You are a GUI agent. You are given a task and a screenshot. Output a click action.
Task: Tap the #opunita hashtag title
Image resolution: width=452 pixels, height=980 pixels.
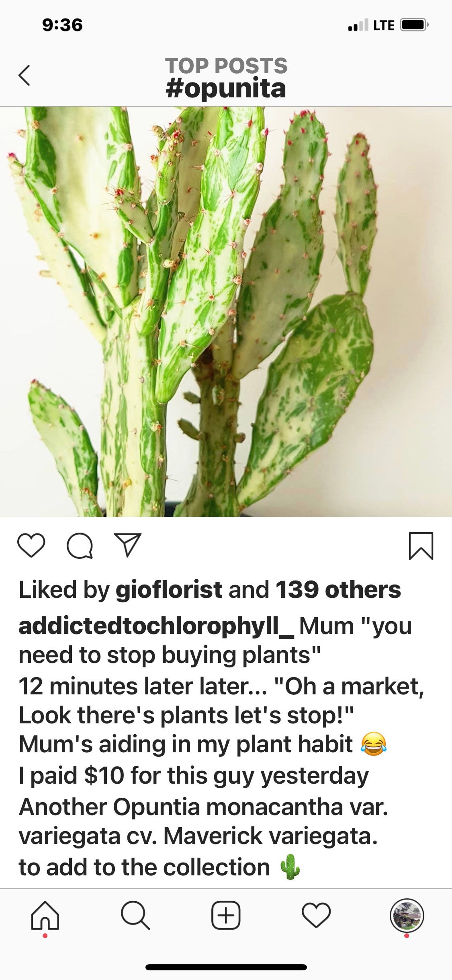pyautogui.click(x=226, y=88)
